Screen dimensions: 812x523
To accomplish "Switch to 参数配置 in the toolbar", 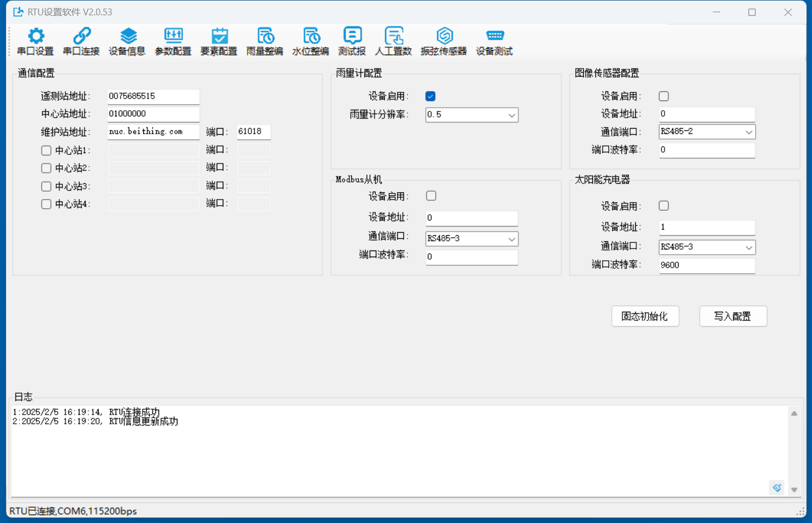I will pos(173,36).
